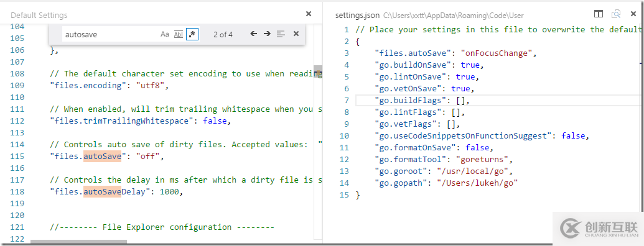Toggle Use Regular Expression option
This screenshot has height=246, width=644.
(x=192, y=34)
